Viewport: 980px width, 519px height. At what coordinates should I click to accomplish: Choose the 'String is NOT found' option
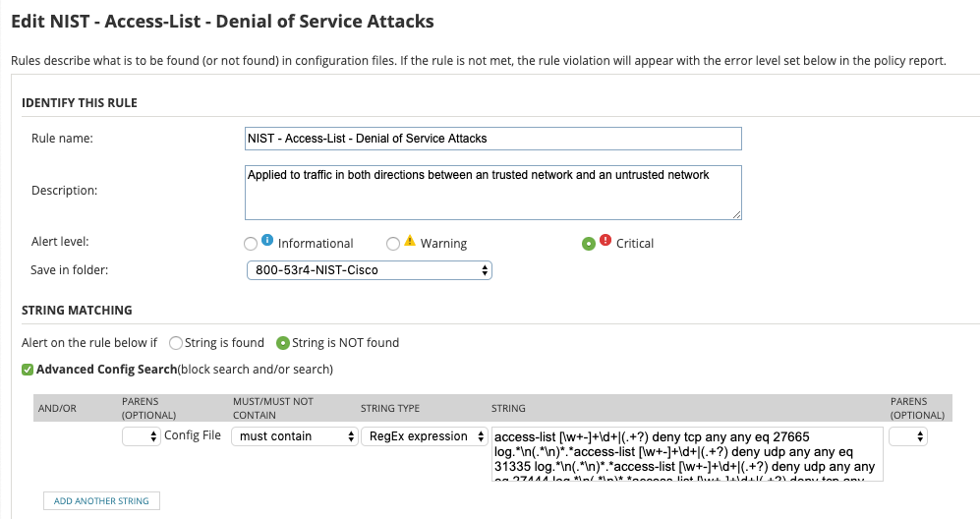pyautogui.click(x=283, y=343)
